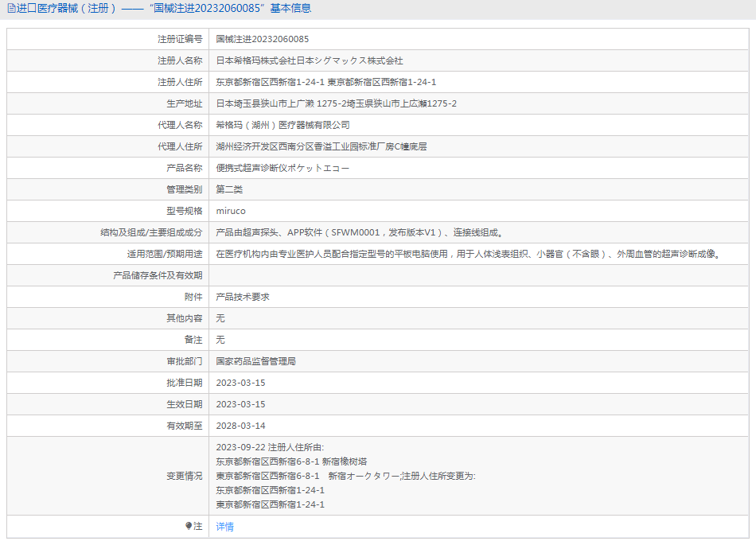Click the 东京都新宿区西新宿6-8-1 新宿橡树塔 line
The height and width of the screenshot is (545, 756).
(x=292, y=461)
